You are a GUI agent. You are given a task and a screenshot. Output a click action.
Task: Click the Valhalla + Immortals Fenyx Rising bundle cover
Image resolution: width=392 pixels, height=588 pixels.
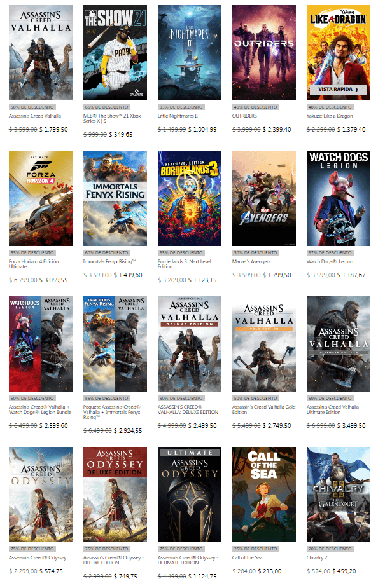pos(115,344)
